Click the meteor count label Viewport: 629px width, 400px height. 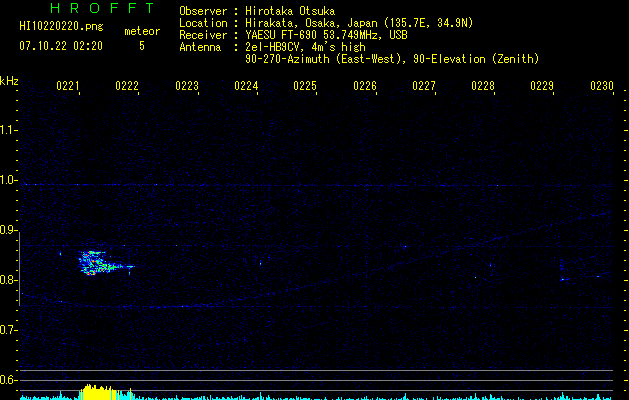(142, 31)
